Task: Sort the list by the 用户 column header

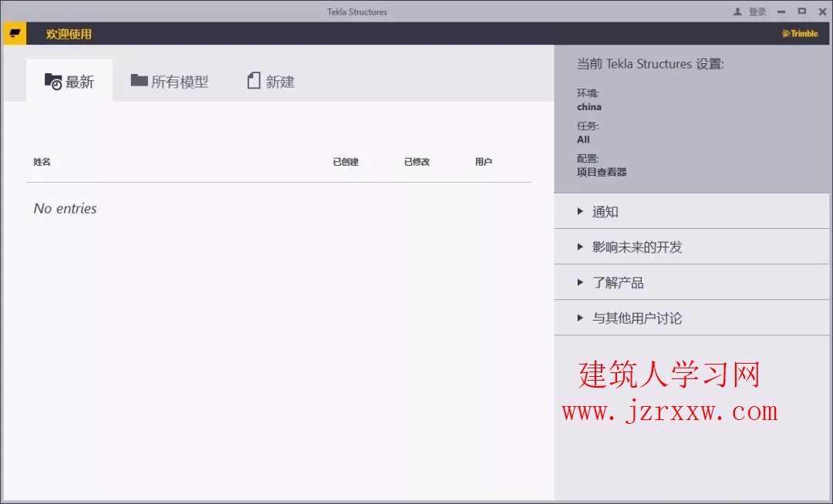Action: [x=484, y=162]
